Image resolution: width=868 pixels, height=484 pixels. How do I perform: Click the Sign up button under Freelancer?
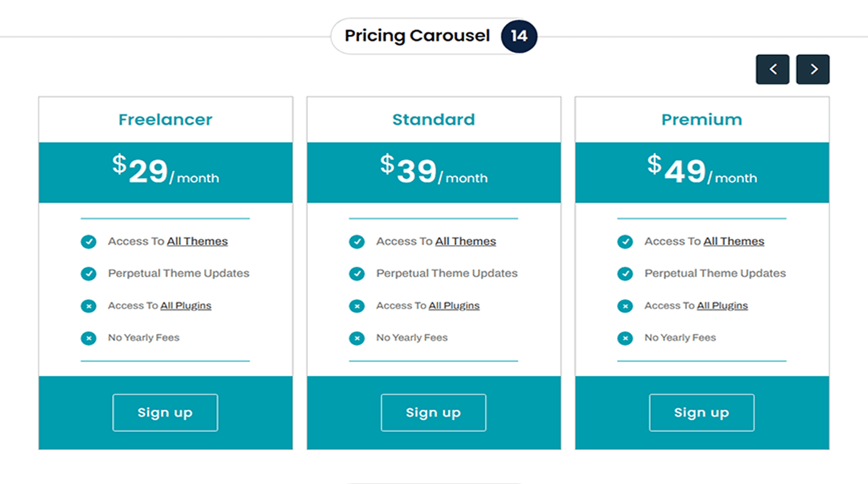pyautogui.click(x=165, y=413)
